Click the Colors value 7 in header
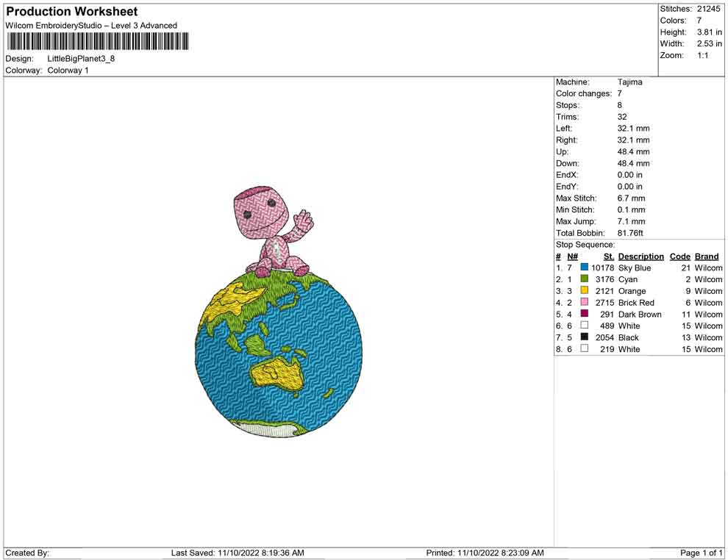The width and height of the screenshot is (728, 560). coord(699,21)
